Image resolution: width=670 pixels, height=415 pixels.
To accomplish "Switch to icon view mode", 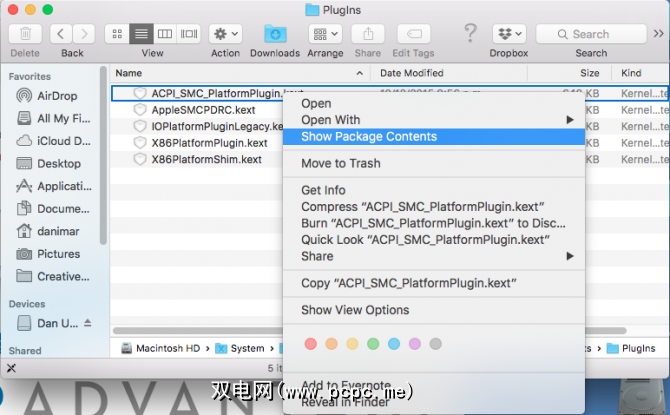I will click(x=117, y=34).
